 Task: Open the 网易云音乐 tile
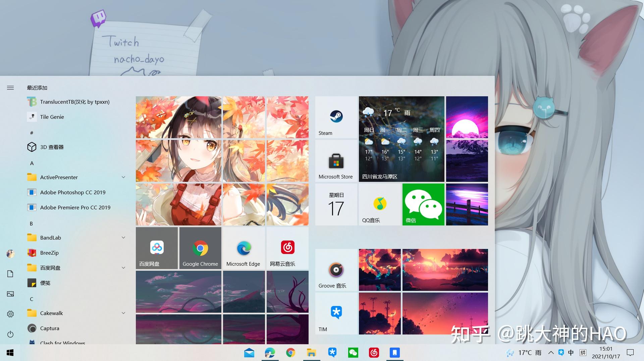[287, 248]
